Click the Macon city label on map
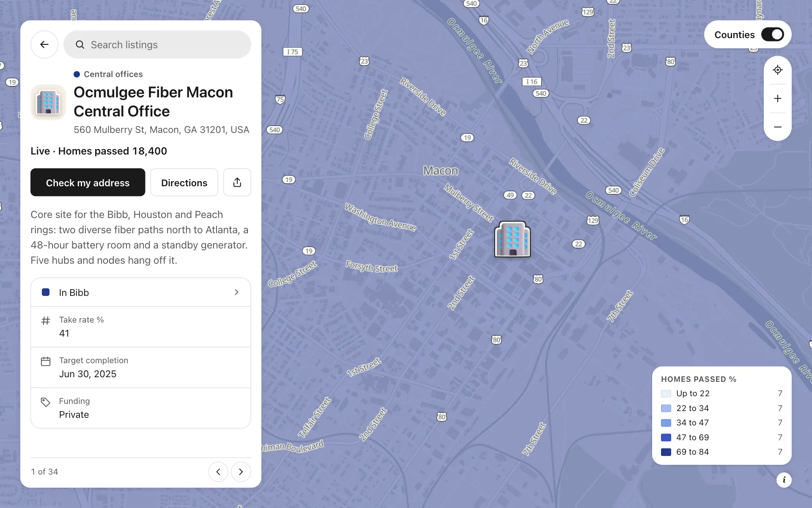The image size is (812, 508). tap(441, 171)
